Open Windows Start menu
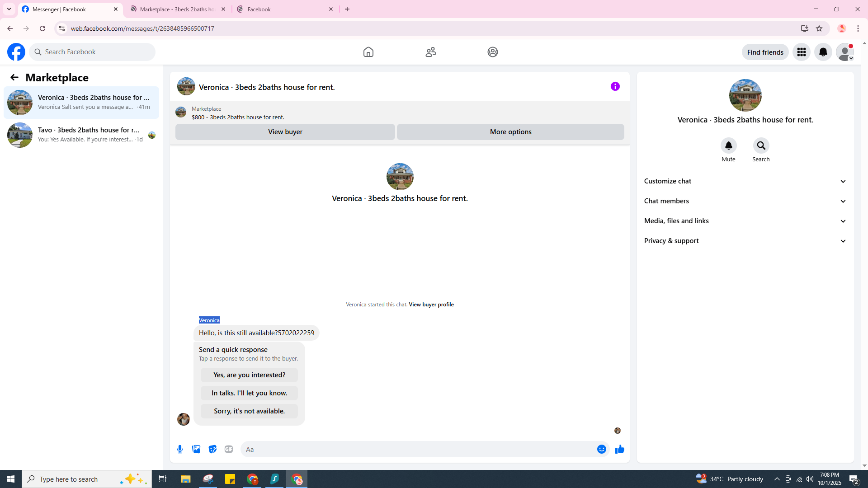 pos(11,479)
